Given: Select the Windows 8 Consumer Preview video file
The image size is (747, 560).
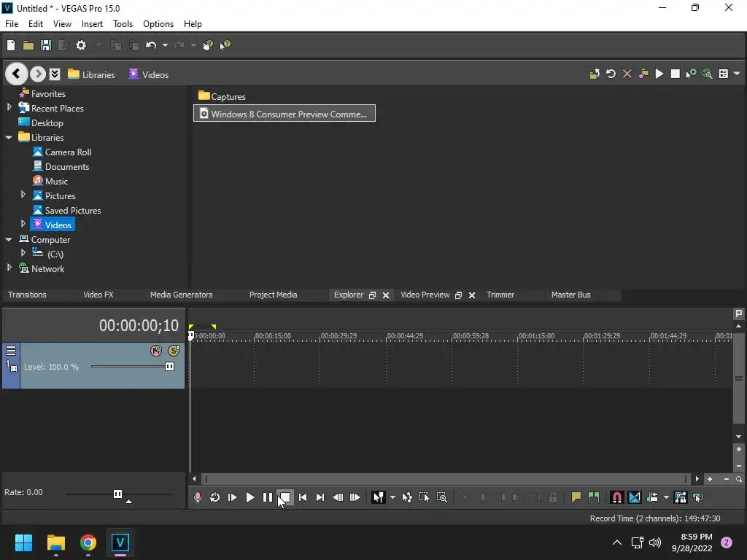Looking at the screenshot, I should (285, 113).
